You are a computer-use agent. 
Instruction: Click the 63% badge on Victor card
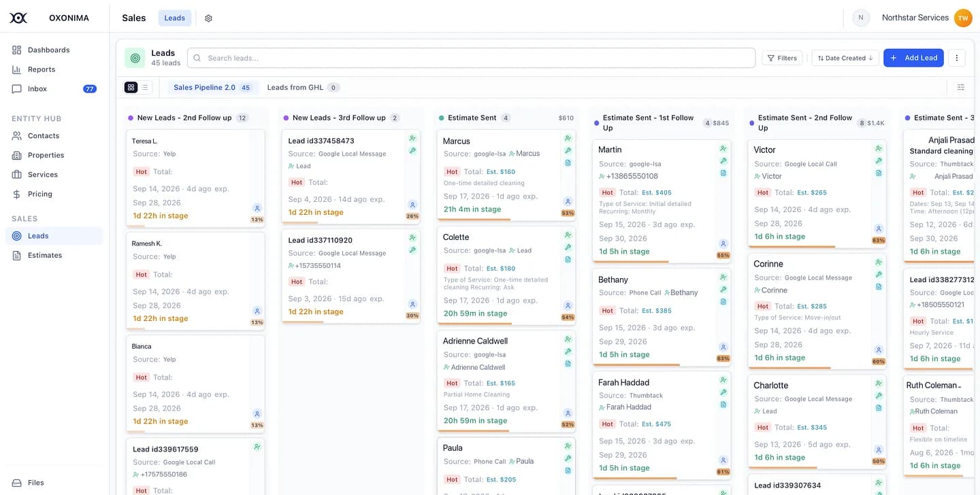879,241
